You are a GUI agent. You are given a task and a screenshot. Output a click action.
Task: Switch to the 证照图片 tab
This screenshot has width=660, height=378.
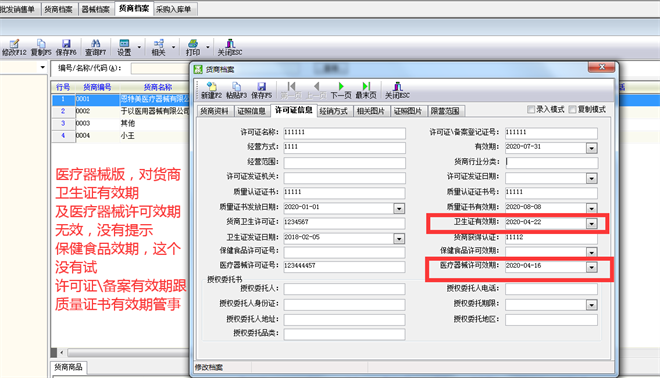pos(408,111)
